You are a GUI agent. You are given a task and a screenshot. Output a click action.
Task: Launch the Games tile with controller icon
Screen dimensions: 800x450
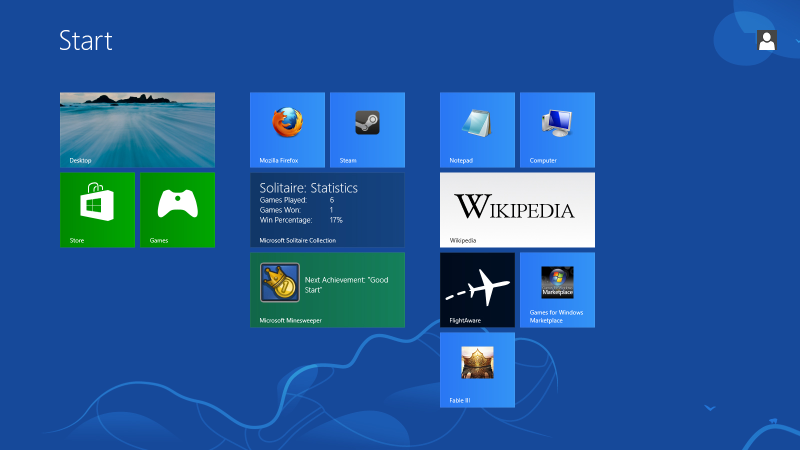[178, 210]
